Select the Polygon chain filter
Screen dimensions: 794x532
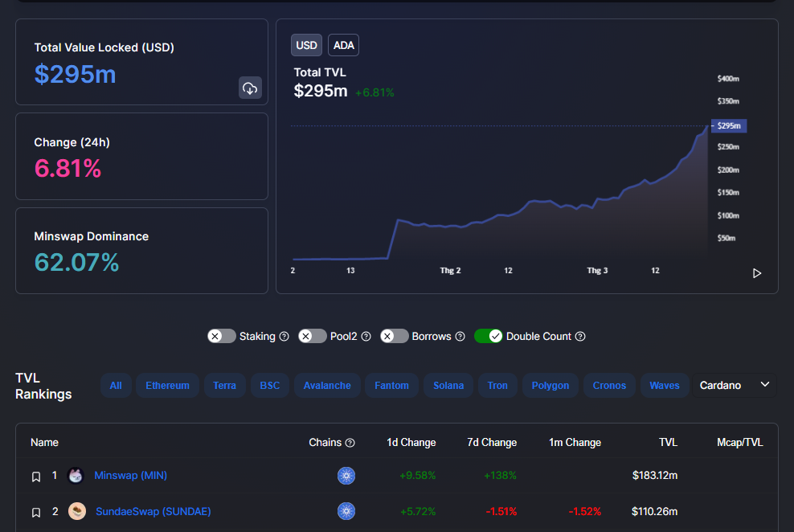click(550, 385)
